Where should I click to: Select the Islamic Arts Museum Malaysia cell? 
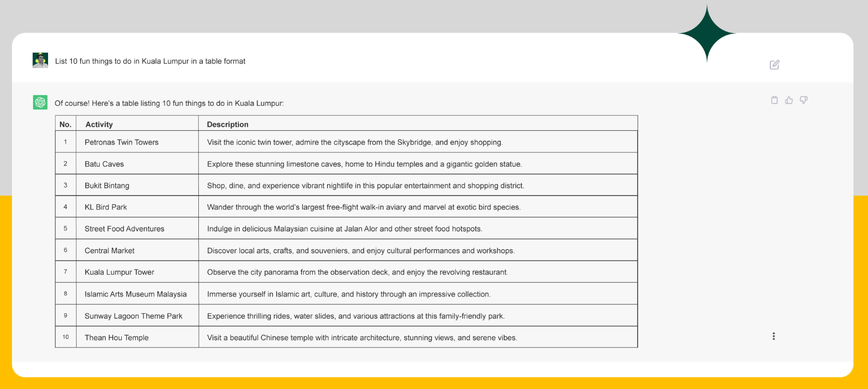click(136, 294)
